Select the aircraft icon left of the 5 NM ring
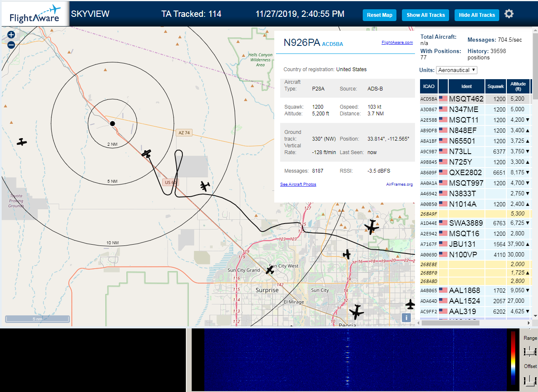This screenshot has width=538, height=392. pyautogui.click(x=22, y=142)
